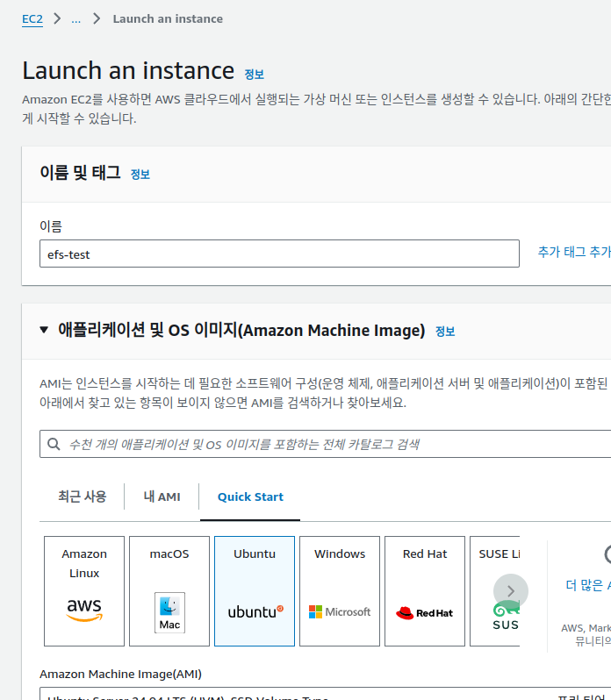The image size is (611, 700).
Task: Select the Ubuntu AMI tile
Action: coord(255,590)
